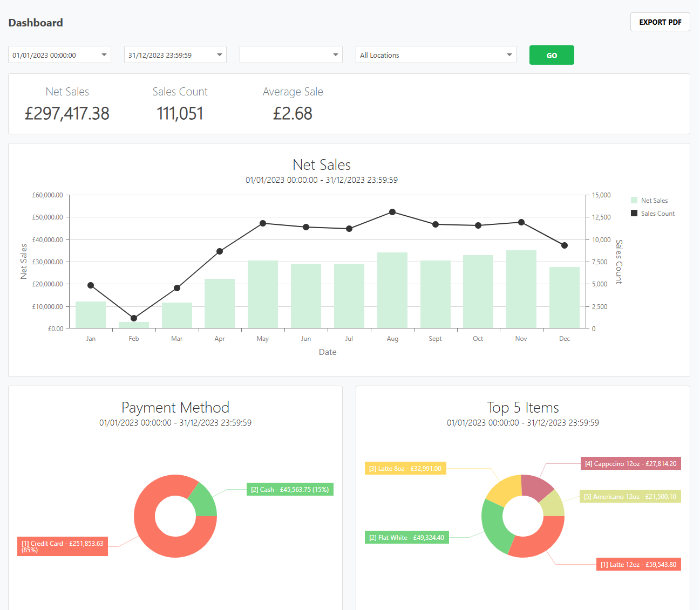Toggle Net Sales legend swatch
The width and height of the screenshot is (700, 610).
[634, 201]
